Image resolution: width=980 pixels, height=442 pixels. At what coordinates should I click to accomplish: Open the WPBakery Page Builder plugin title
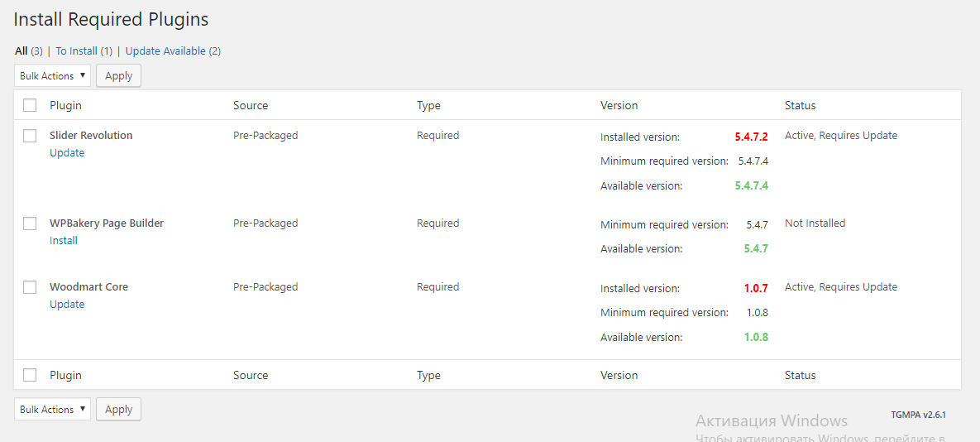(x=107, y=223)
